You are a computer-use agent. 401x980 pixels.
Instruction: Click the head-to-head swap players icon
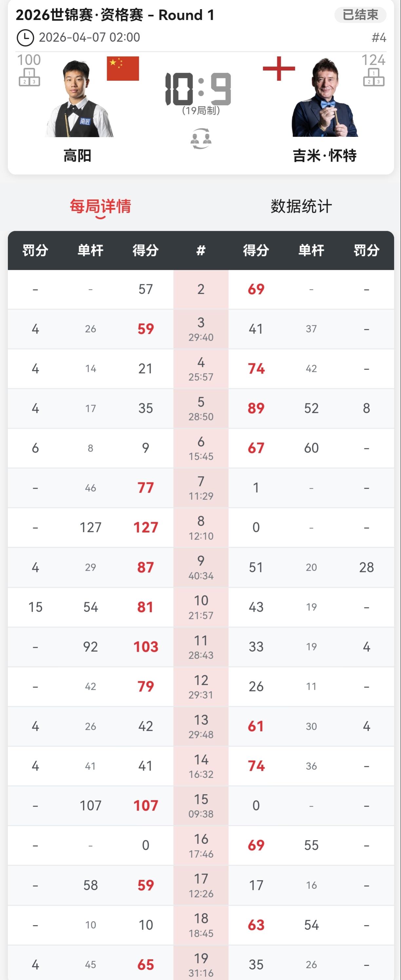(201, 138)
